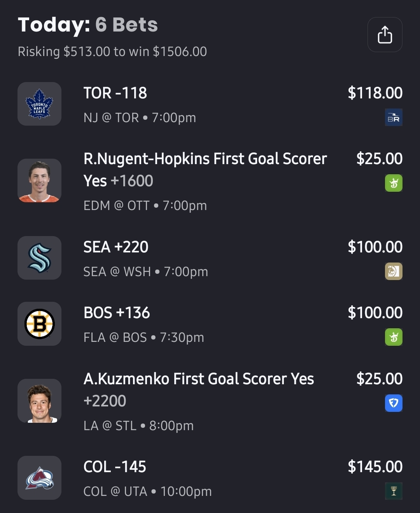Click the Seattle Kraken logo
Viewport: 420px width, 513px height.
coord(39,258)
